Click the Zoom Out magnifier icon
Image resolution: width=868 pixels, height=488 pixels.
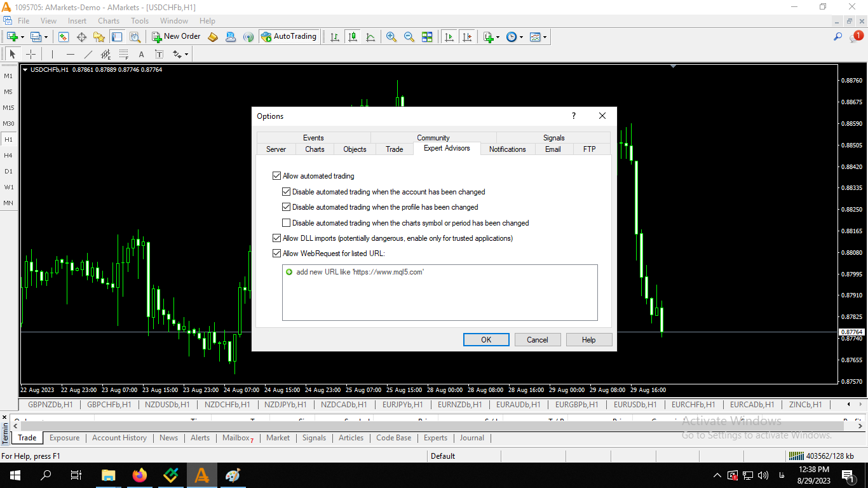pos(409,37)
